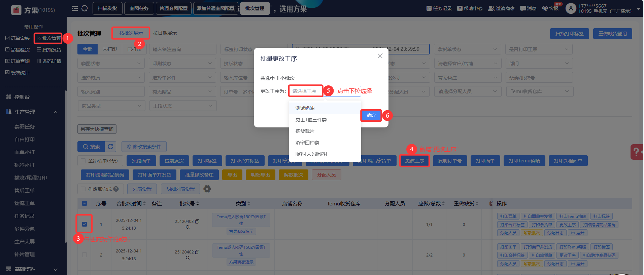Open the 套图状态 dropdown
The width and height of the screenshot is (644, 275).
(x=111, y=64)
